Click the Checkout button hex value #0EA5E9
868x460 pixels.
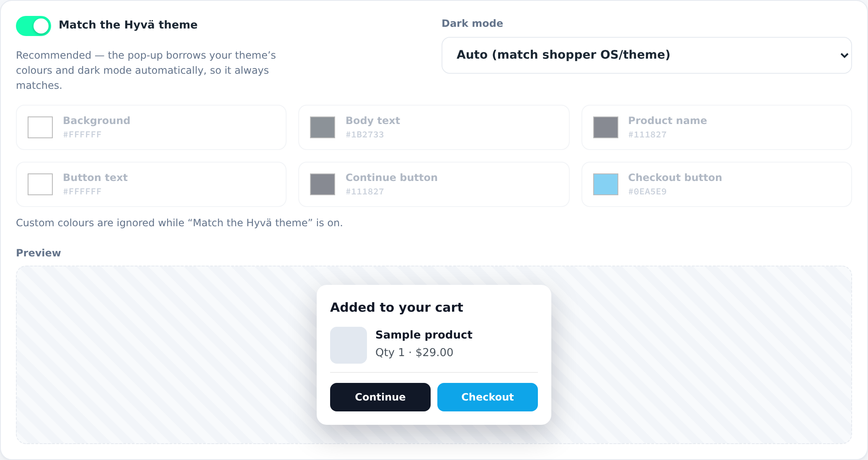click(x=647, y=191)
